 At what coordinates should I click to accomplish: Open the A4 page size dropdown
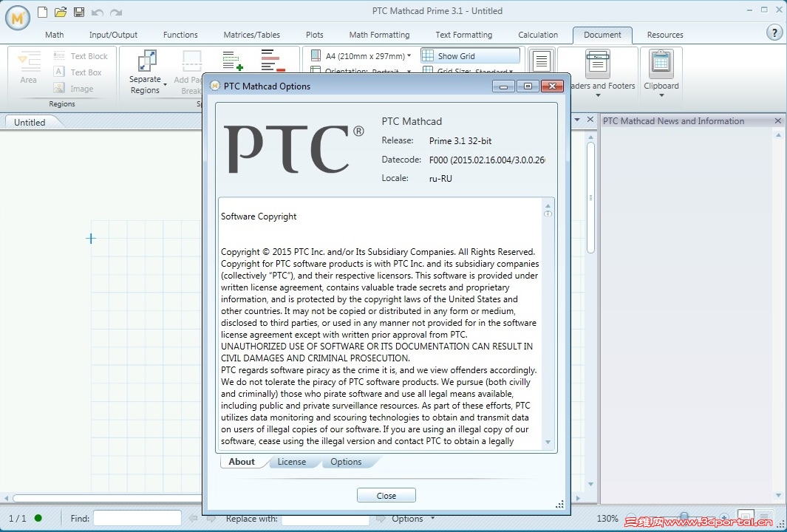point(409,55)
